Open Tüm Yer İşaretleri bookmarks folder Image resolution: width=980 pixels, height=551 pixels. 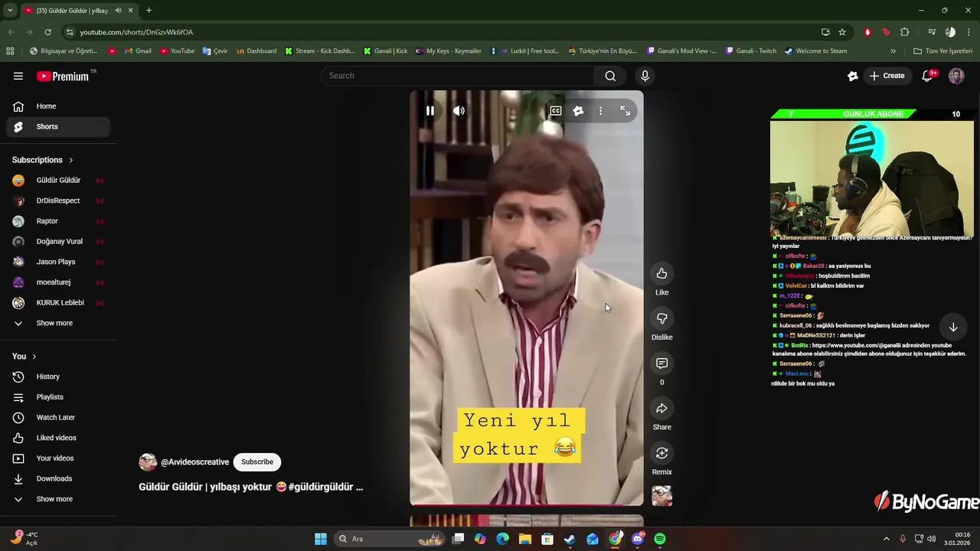click(942, 51)
